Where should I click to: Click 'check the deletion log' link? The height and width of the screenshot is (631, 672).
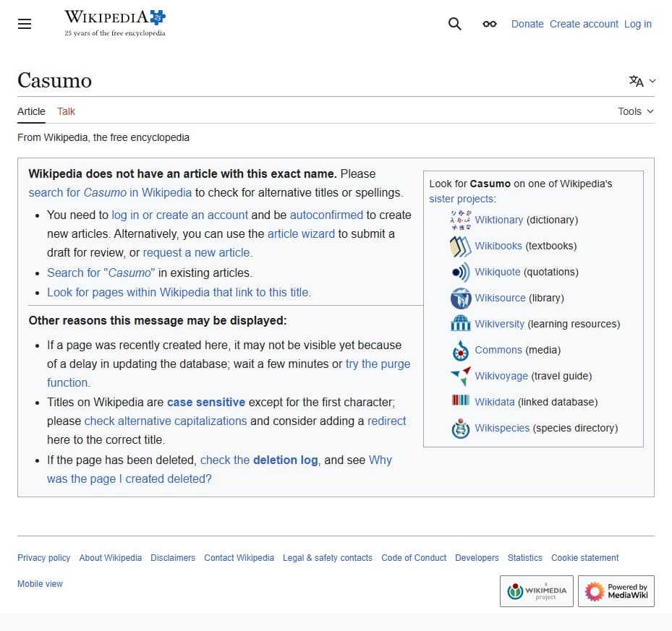click(x=259, y=460)
